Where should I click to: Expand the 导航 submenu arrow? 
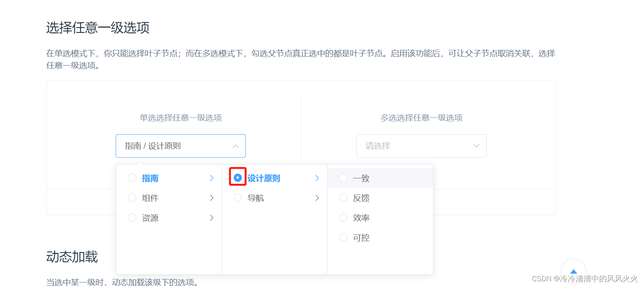pos(317,198)
